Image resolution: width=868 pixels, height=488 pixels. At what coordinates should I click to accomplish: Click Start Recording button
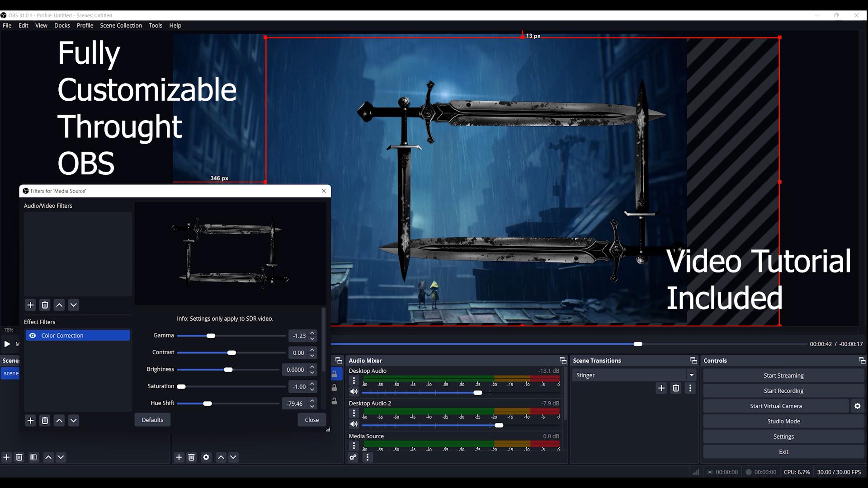(783, 391)
